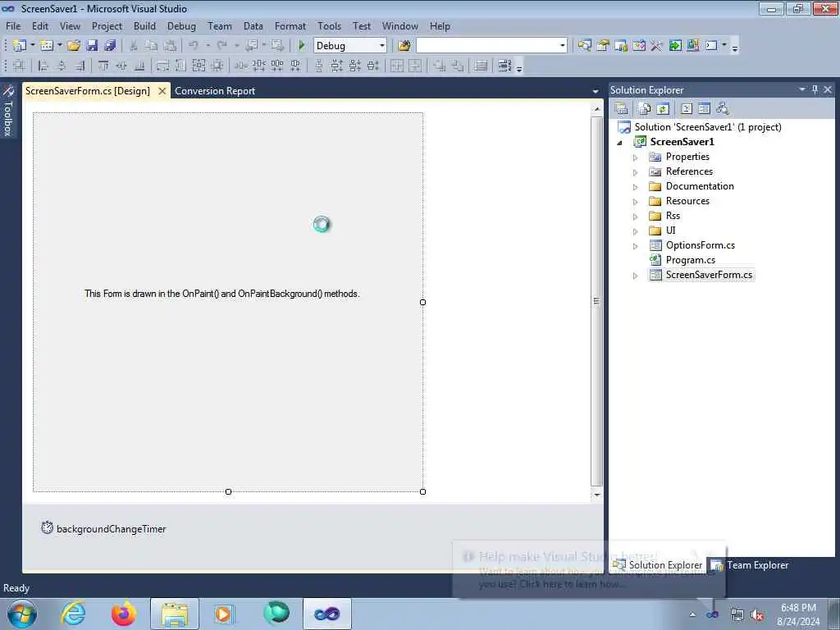Expand the Resources folder
The height and width of the screenshot is (630, 840).
pos(636,202)
